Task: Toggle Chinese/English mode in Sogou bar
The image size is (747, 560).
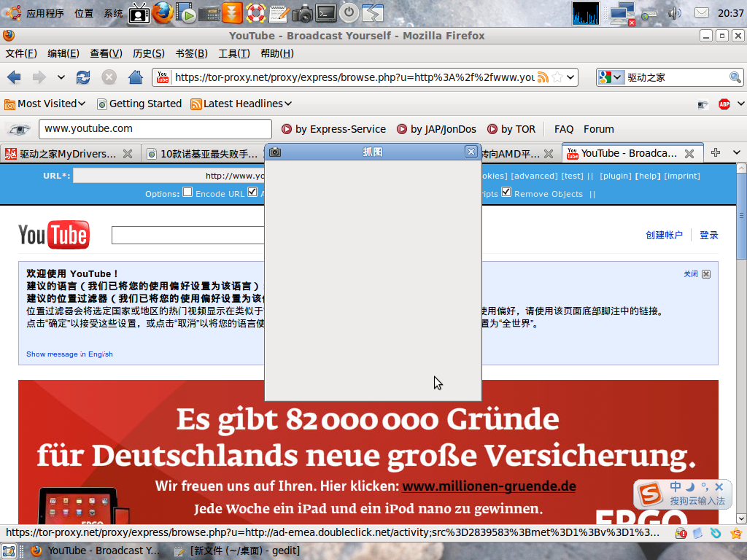Action: tap(675, 486)
